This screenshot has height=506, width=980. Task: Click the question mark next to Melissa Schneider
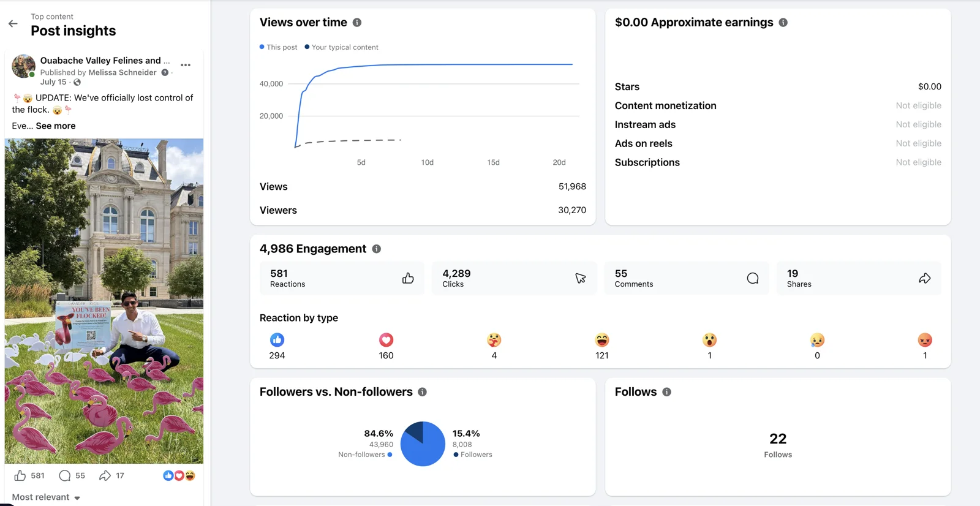165,72
